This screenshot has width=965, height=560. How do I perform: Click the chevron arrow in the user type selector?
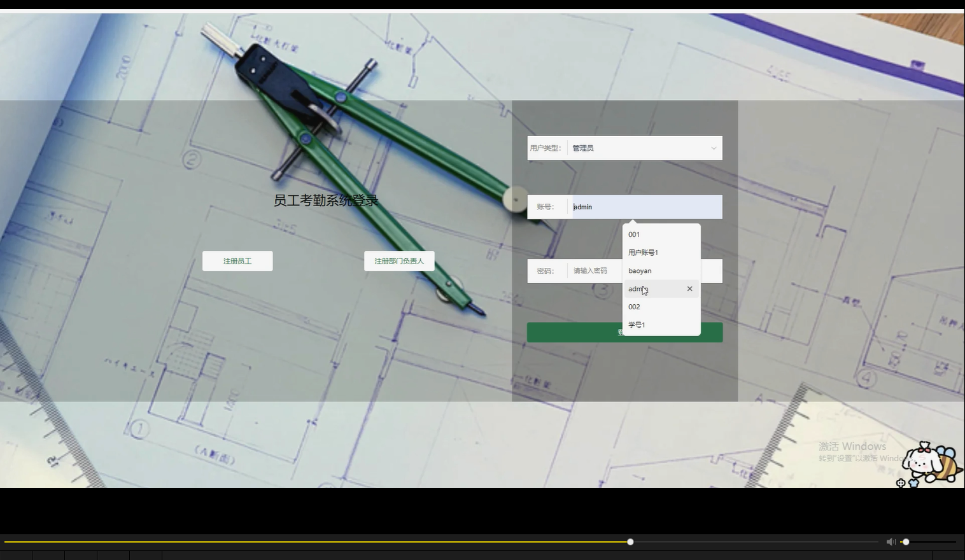coord(714,148)
